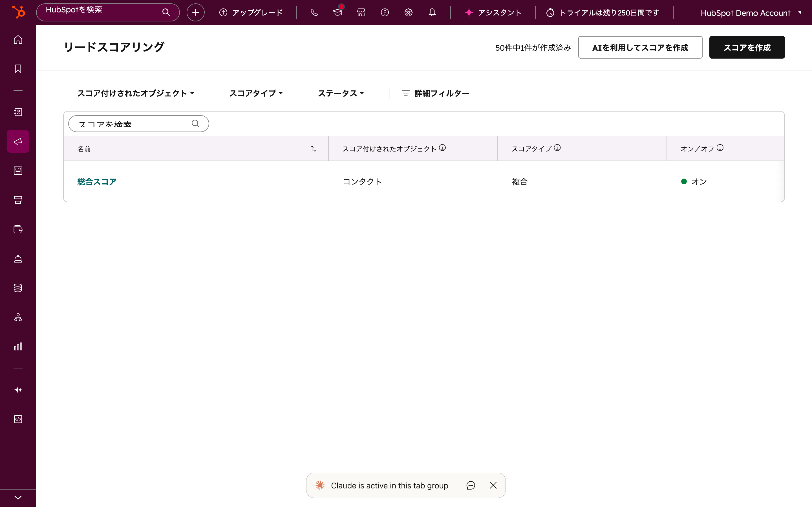Open the developer code tools sidebar icon
This screenshot has width=812, height=507.
click(18, 419)
